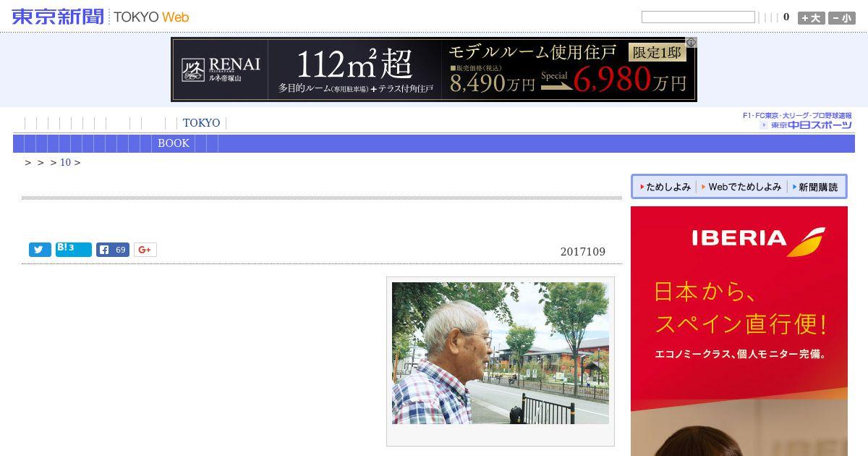Open the IBERIA airline advertisement
Screen dimensions: 868x456
(x=739, y=331)
